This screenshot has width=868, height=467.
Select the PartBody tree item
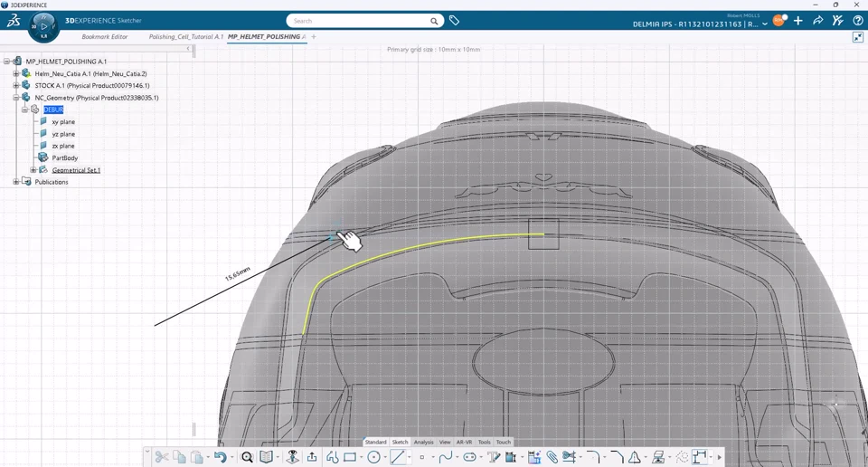(x=65, y=157)
